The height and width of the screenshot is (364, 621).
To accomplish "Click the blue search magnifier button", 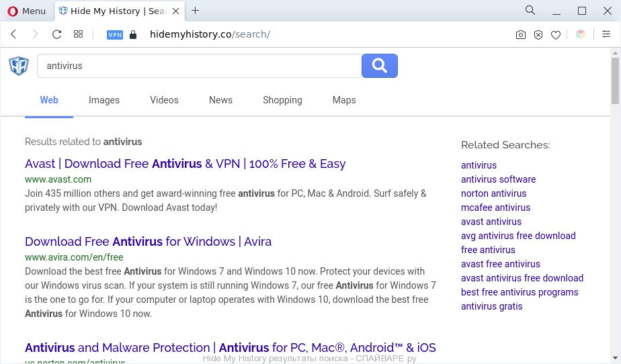I will tap(380, 66).
